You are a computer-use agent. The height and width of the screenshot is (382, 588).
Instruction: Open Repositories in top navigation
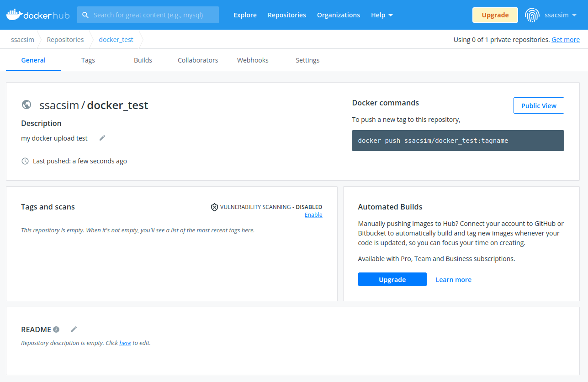click(x=287, y=15)
